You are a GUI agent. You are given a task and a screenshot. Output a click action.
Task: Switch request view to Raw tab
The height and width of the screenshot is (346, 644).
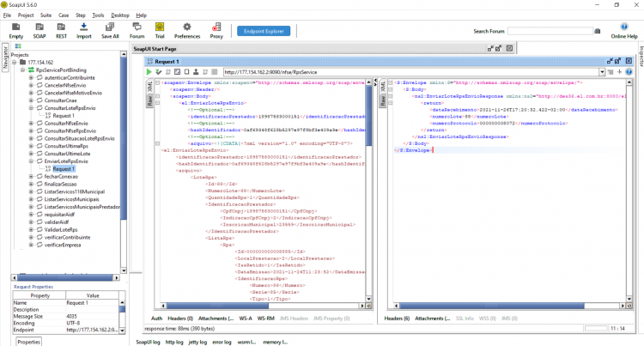tap(150, 101)
